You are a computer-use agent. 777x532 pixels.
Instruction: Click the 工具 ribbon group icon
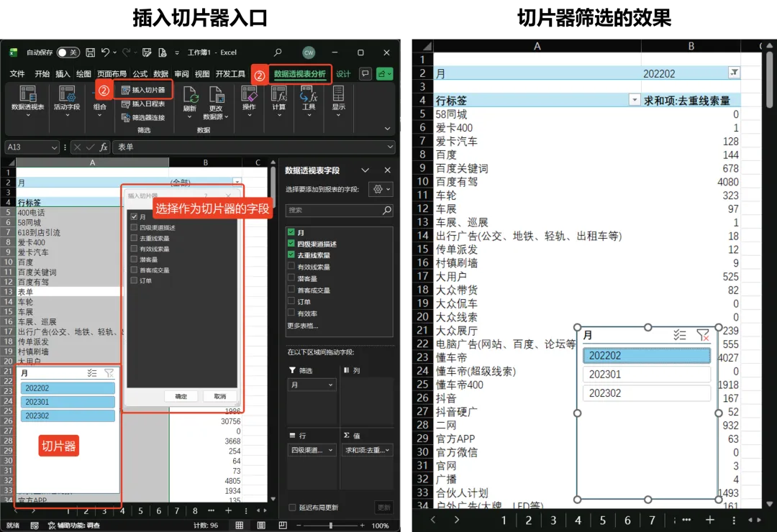[309, 93]
